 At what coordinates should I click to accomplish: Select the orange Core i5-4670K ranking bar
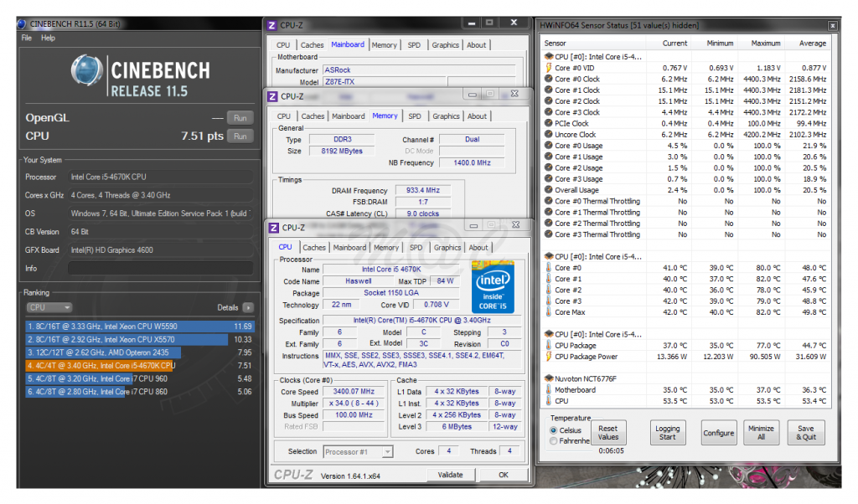pos(101,365)
